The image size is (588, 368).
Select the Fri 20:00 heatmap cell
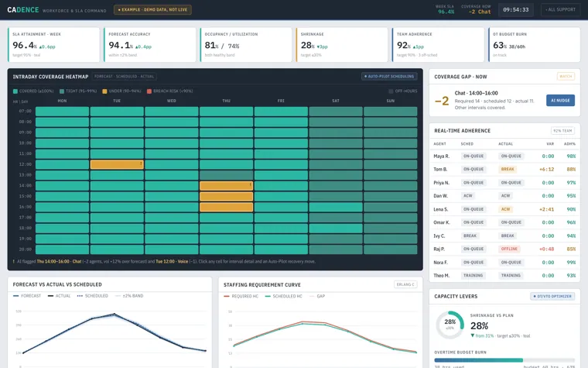(x=281, y=249)
